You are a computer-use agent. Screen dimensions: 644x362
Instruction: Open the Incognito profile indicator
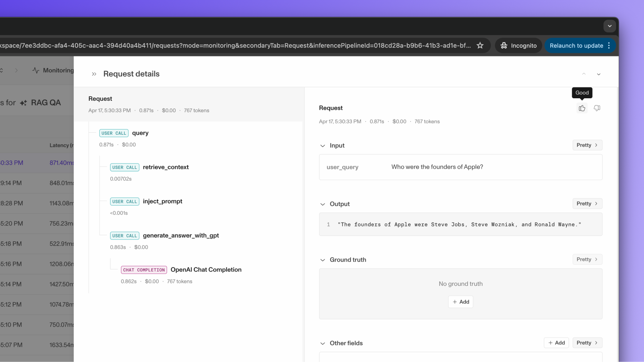(518, 45)
